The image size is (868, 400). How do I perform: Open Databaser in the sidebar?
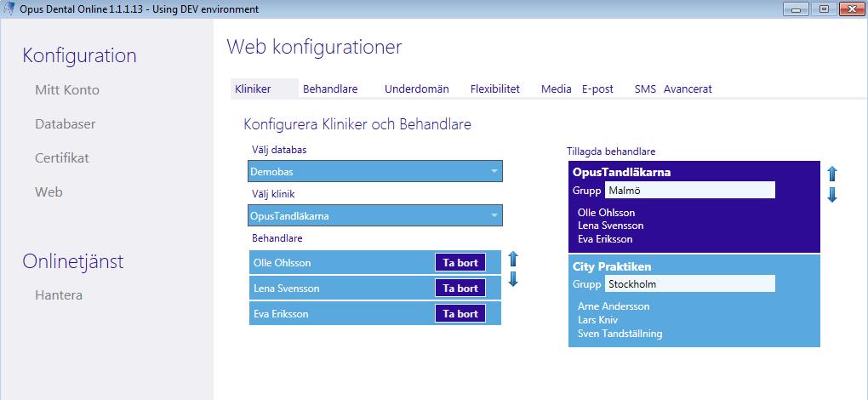(66, 124)
